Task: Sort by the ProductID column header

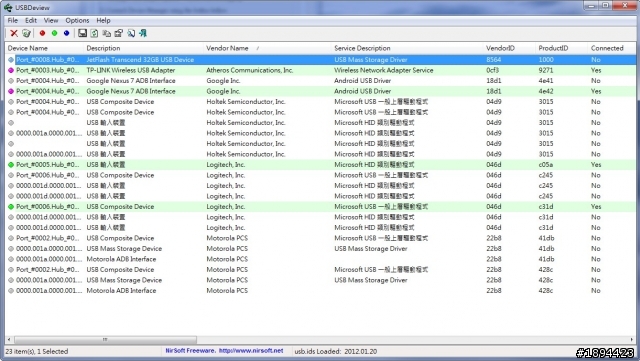Action: (x=561, y=48)
